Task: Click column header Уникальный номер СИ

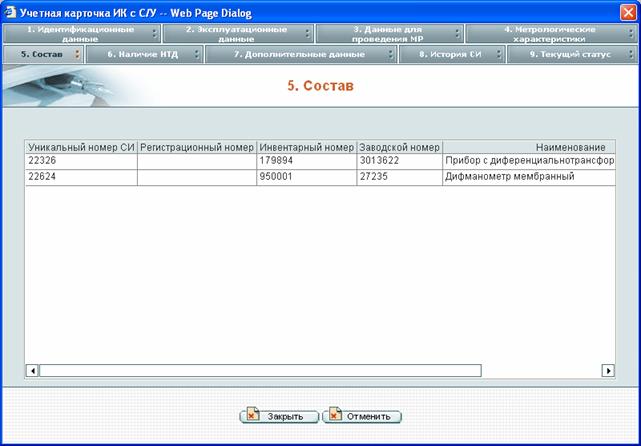Action: 81,147
